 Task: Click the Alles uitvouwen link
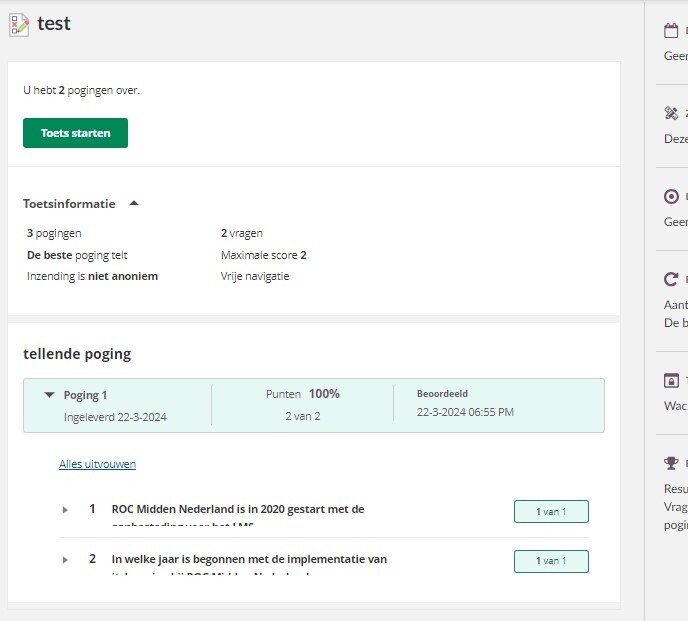coord(97,464)
